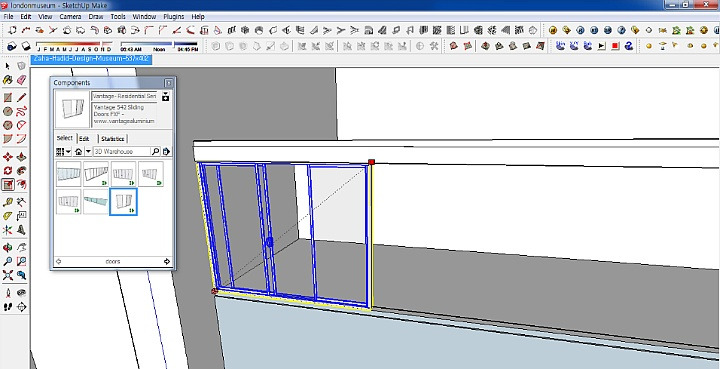Click the make component box icon
The height and width of the screenshot is (369, 720).
click(x=21, y=66)
